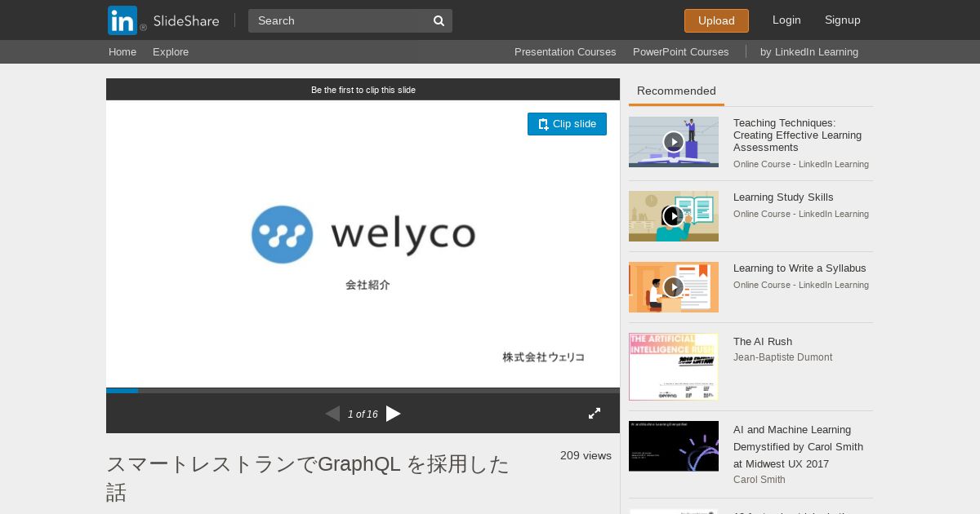Open the Explore menu item

click(x=171, y=51)
